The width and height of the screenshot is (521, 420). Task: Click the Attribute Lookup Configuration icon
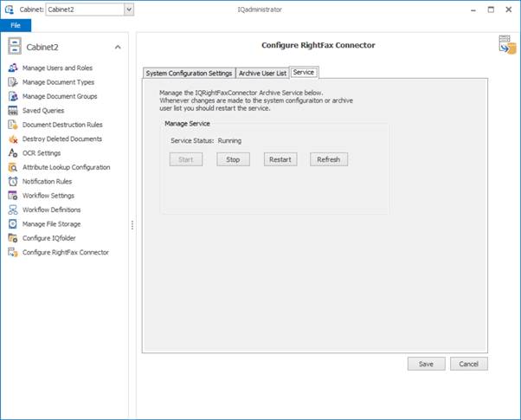[13, 167]
